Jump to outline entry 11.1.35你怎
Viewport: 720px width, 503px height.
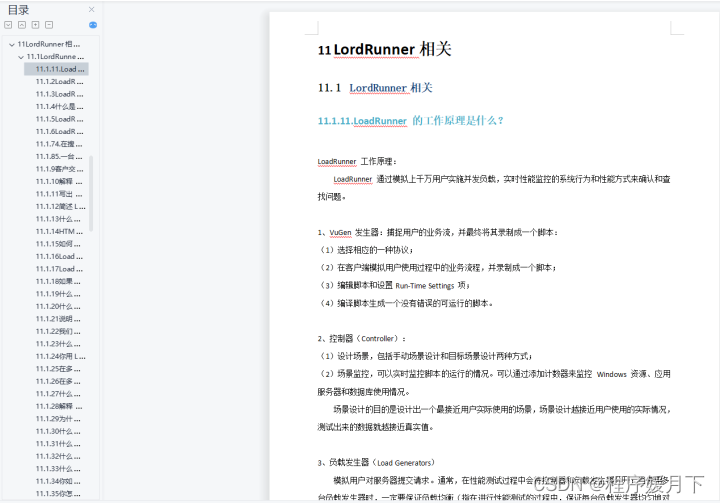click(x=58, y=494)
